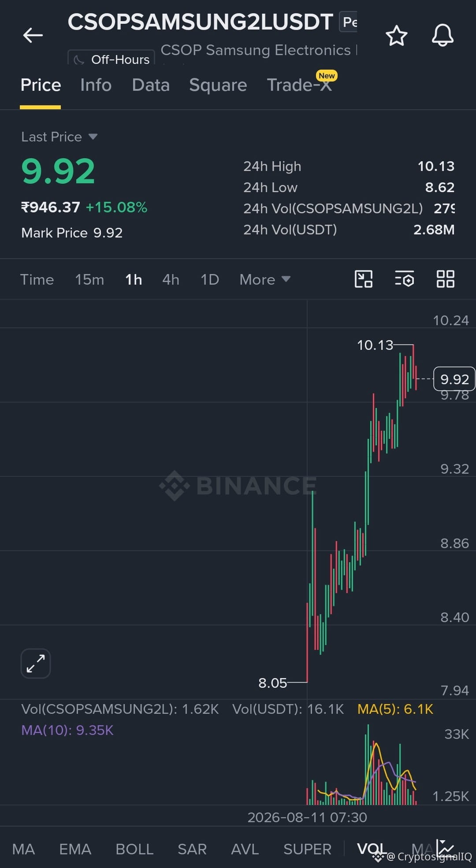
Task: Open indicator settings chart icon at bottom right
Action: [445, 847]
